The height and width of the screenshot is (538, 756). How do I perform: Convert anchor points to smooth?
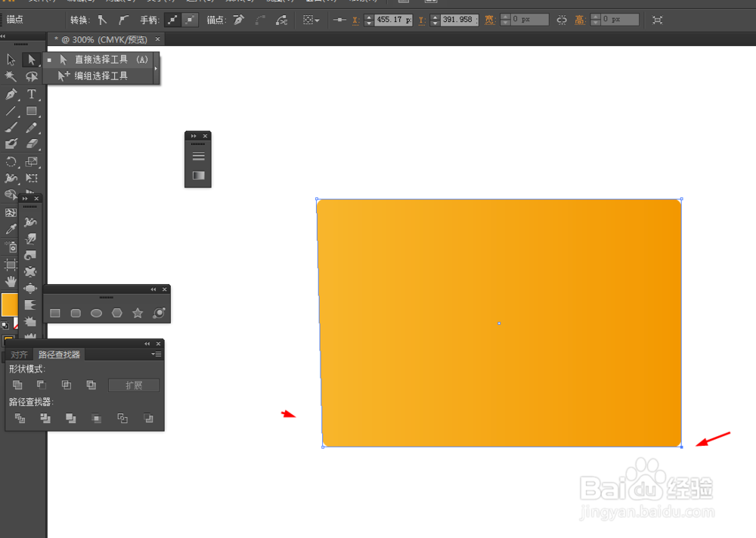[x=123, y=20]
